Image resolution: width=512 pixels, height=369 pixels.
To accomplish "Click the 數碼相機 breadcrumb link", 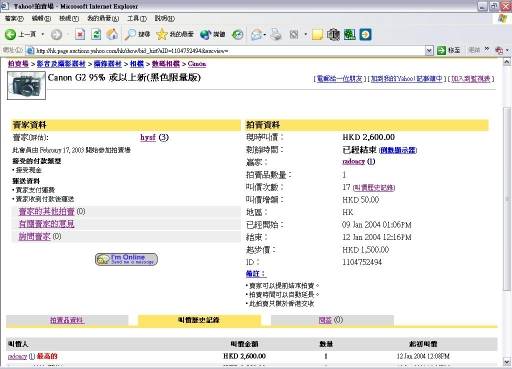I will pyautogui.click(x=166, y=64).
